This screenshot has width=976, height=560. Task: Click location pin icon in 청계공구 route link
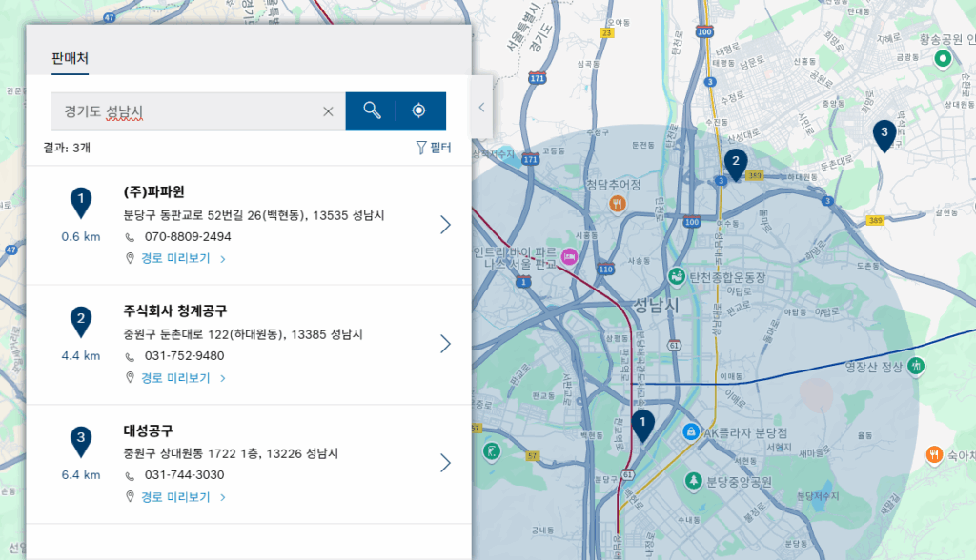(x=130, y=378)
